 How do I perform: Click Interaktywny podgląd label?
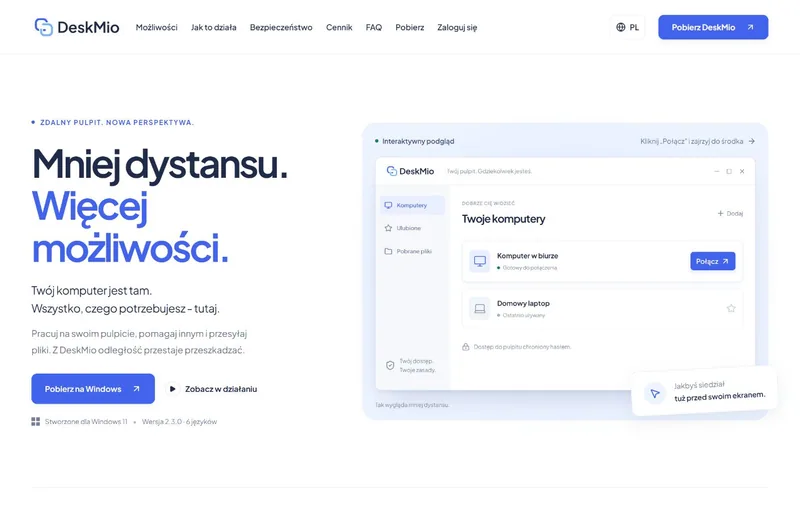pyautogui.click(x=418, y=141)
